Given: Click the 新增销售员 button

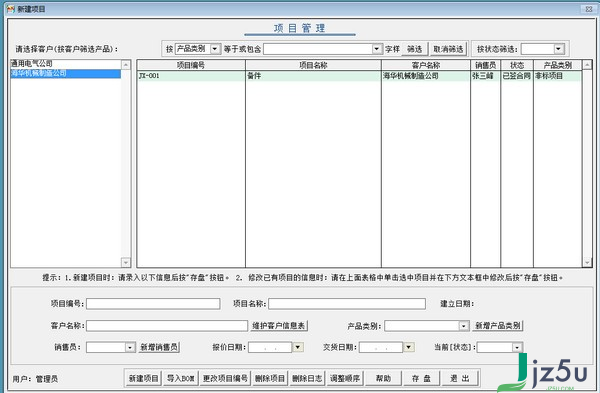Looking at the screenshot, I should 159,347.
